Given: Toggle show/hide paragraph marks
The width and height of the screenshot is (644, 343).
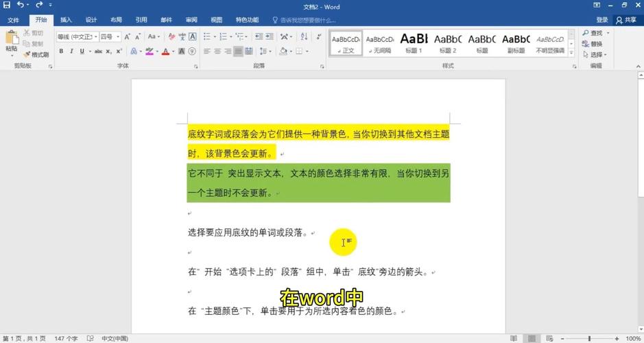Looking at the screenshot, I should point(319,36).
